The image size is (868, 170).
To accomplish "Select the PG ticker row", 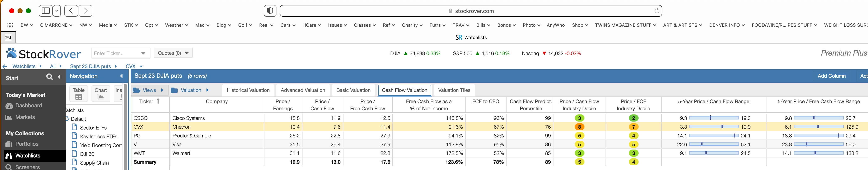I will [x=150, y=136].
